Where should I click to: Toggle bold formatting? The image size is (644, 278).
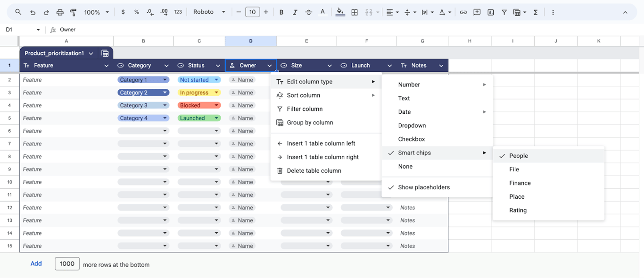click(x=281, y=12)
